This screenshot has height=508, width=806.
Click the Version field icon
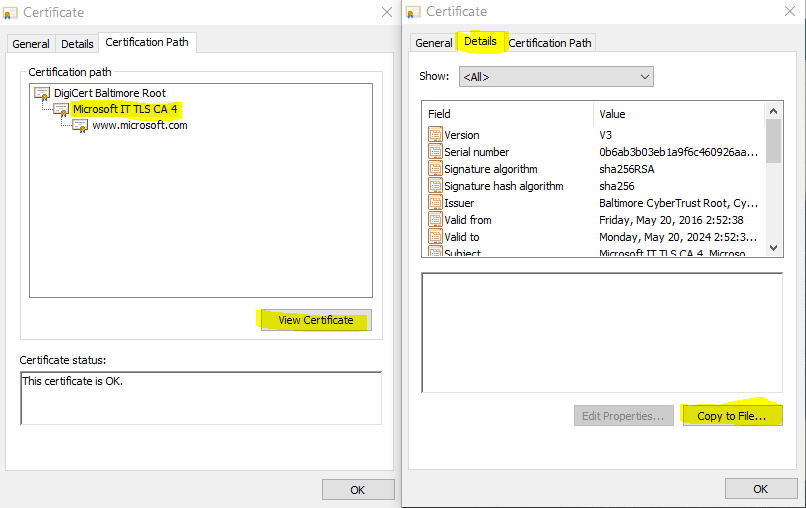click(x=435, y=135)
